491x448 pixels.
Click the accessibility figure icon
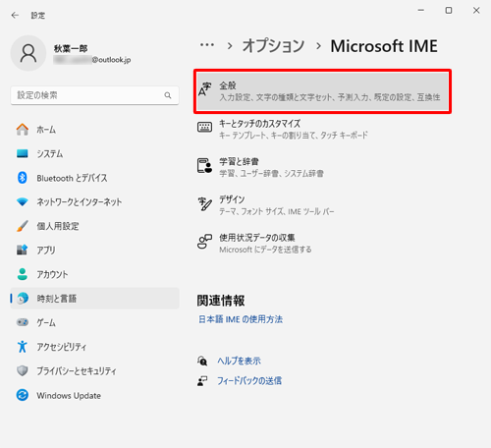[23, 347]
